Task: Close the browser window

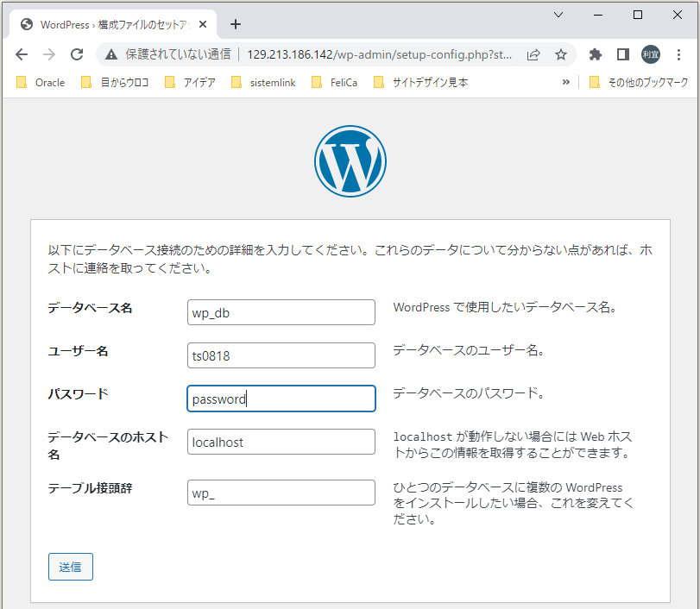Action: click(x=678, y=15)
